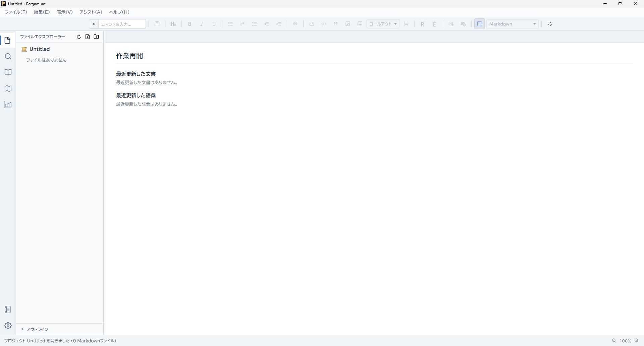Create a new folder in explorer
This screenshot has width=644, height=346.
click(x=97, y=37)
